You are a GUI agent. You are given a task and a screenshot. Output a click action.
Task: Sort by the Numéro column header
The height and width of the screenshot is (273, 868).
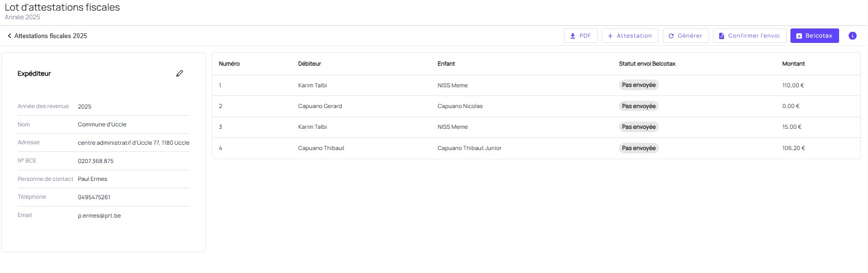(229, 64)
